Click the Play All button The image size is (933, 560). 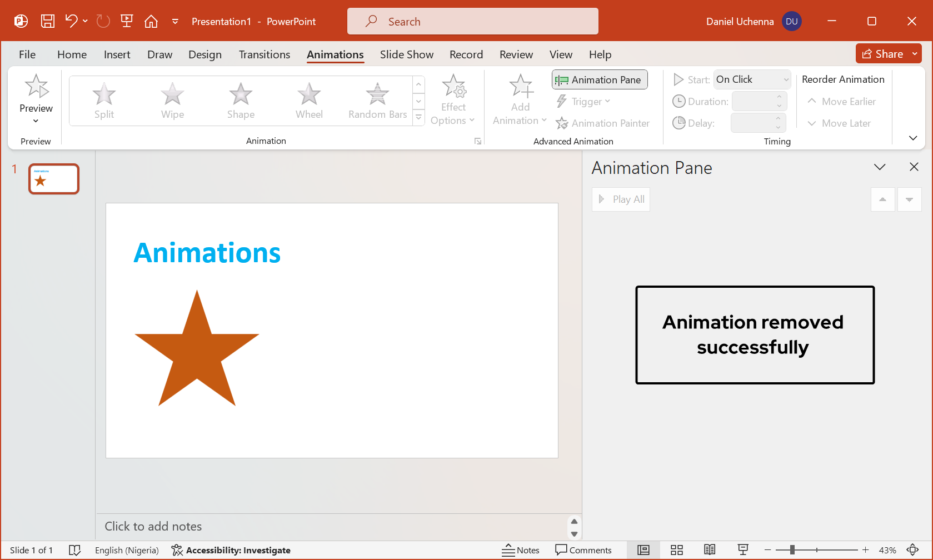click(x=621, y=199)
